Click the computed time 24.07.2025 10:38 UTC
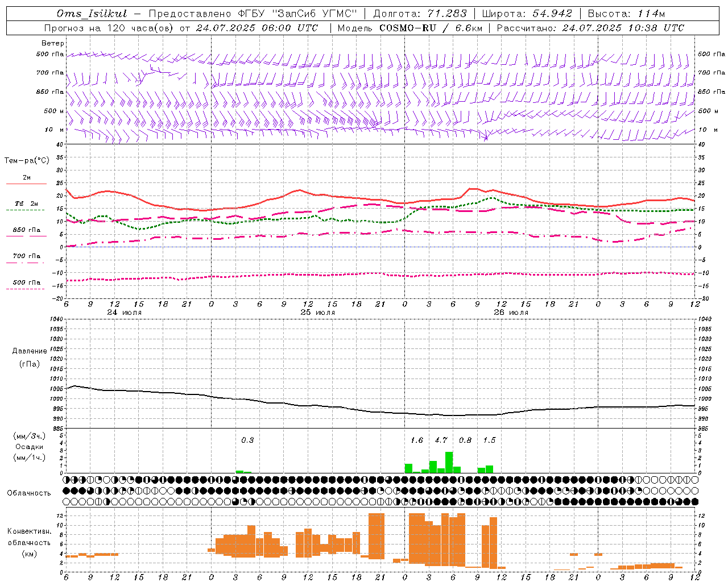 coord(623,28)
